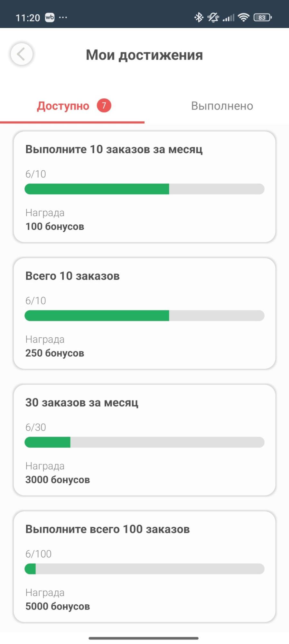Tap the Wi-Fi signal icon
Image resolution: width=289 pixels, height=644 pixels.
[x=244, y=17]
